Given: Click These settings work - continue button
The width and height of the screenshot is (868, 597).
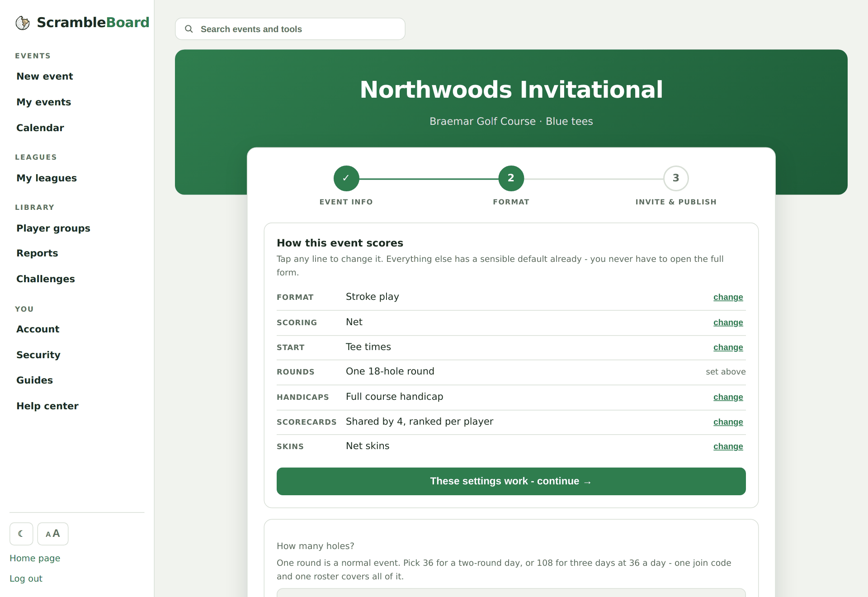Looking at the screenshot, I should coord(511,481).
